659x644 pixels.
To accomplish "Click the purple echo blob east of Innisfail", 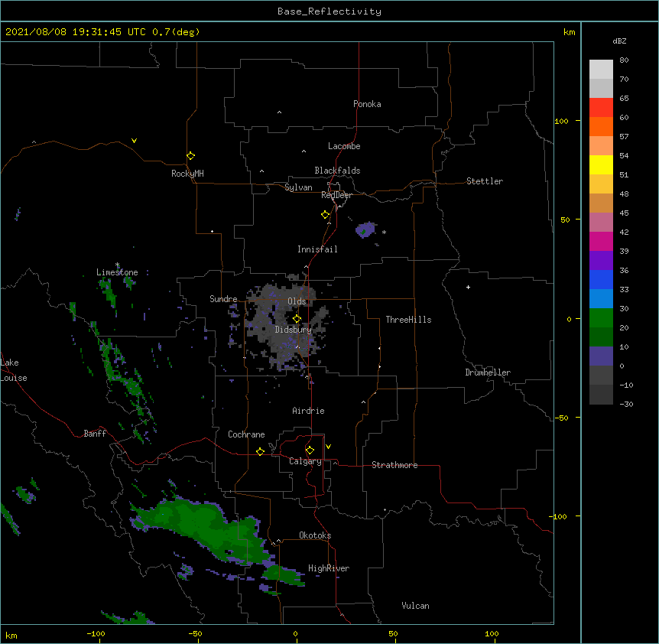I will coord(365,229).
